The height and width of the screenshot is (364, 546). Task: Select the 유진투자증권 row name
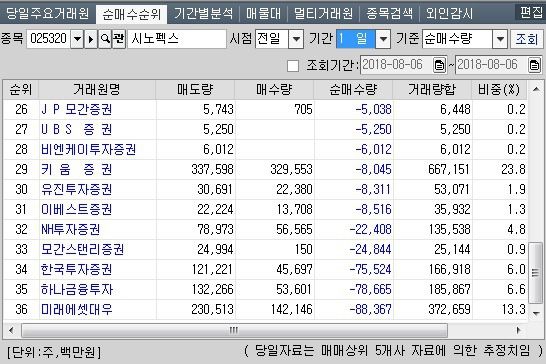[x=77, y=189]
